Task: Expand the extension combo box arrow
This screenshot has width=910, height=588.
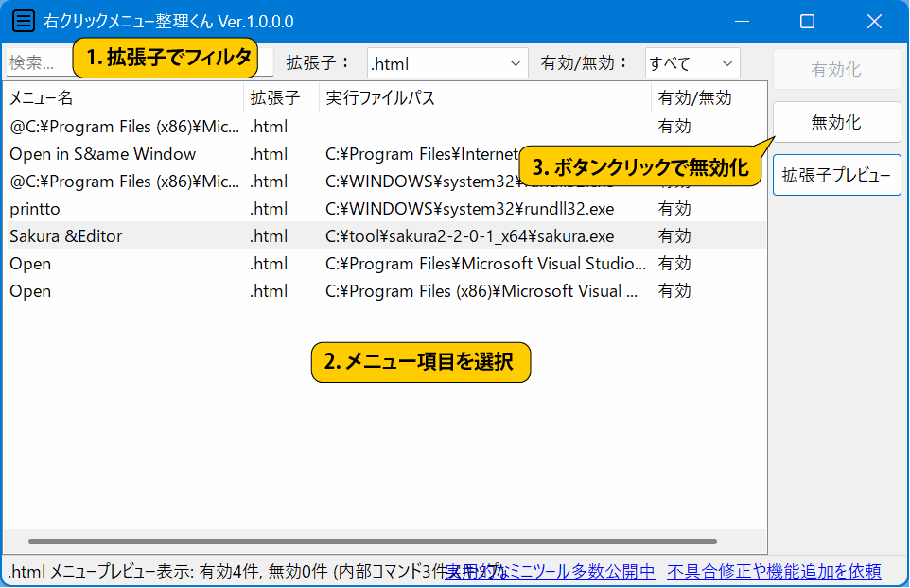Action: pos(516,62)
